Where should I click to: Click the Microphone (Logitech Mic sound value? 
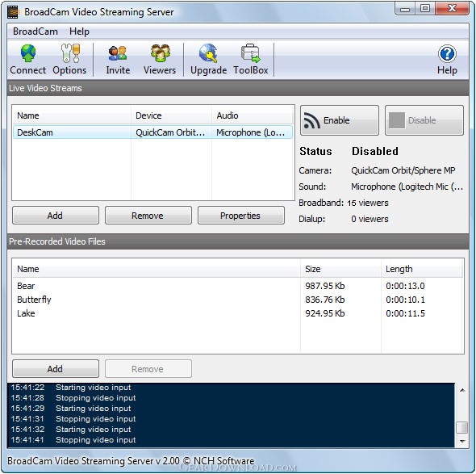pyautogui.click(x=407, y=187)
